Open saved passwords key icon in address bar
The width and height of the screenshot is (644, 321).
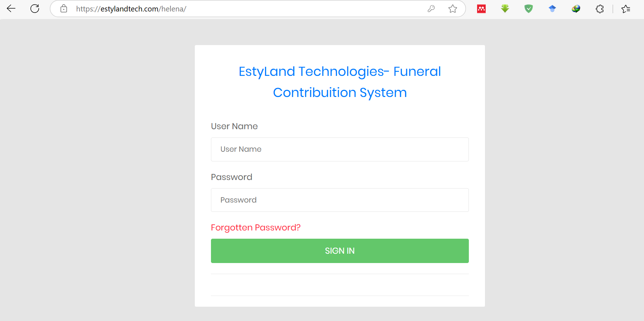click(x=431, y=9)
